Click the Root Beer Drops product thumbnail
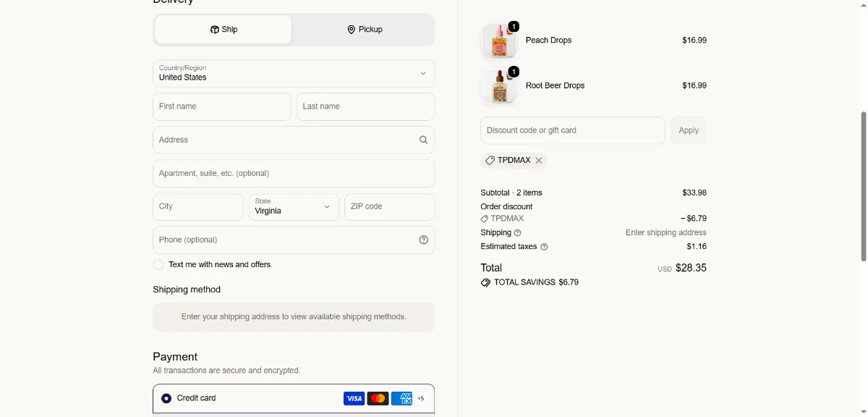Viewport: 868px width, 417px height. (499, 86)
